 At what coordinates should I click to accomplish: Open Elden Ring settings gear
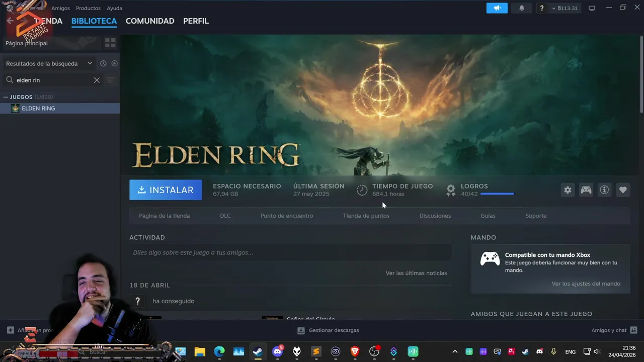tap(568, 190)
